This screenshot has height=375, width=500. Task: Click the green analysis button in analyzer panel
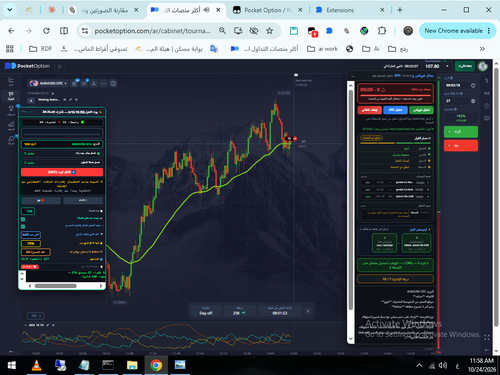421,110
